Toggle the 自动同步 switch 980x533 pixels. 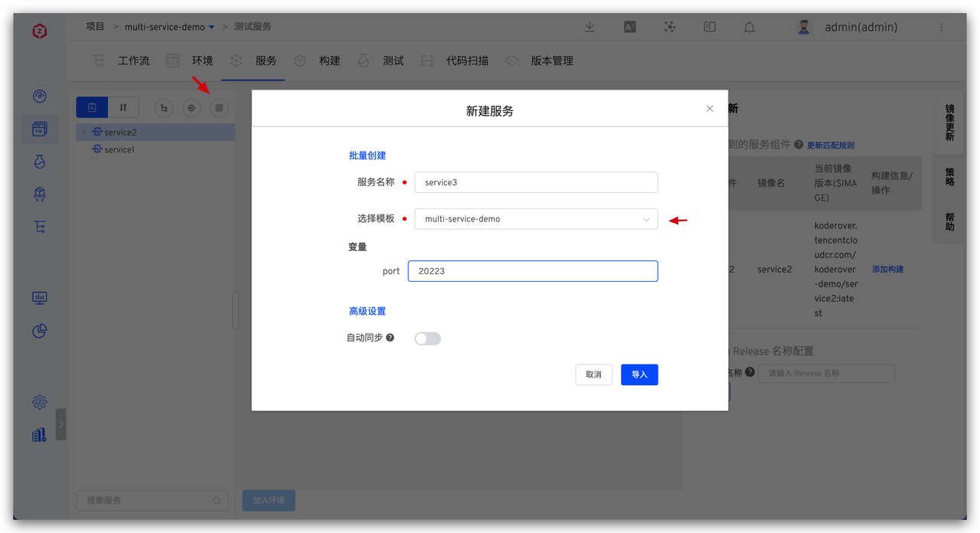pyautogui.click(x=427, y=338)
